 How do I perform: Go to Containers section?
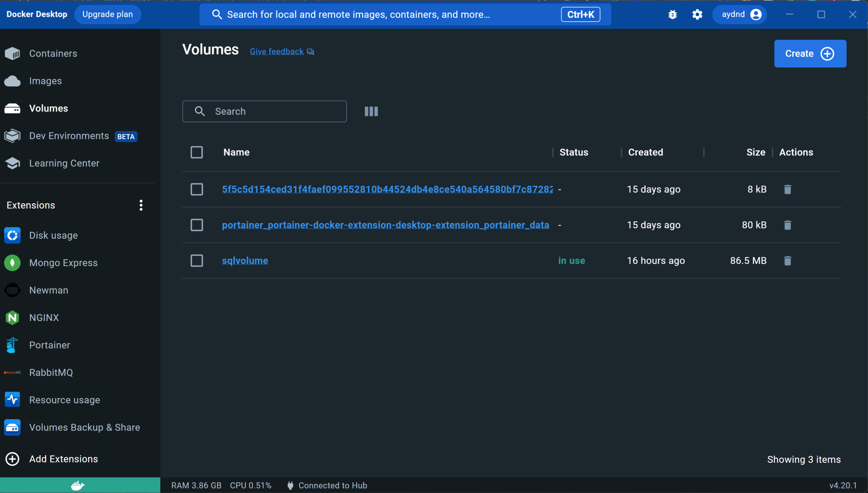click(x=53, y=53)
